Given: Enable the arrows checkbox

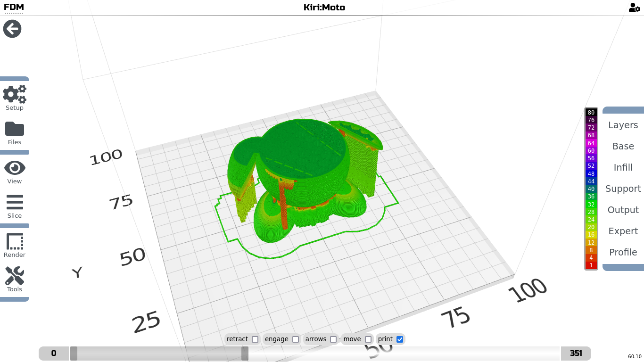Looking at the screenshot, I should coord(333,339).
